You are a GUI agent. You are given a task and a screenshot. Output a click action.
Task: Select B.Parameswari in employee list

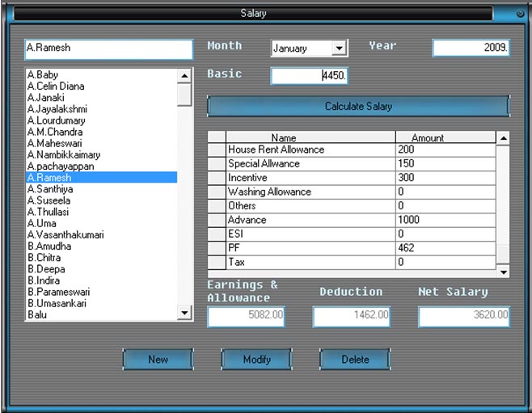pyautogui.click(x=101, y=292)
